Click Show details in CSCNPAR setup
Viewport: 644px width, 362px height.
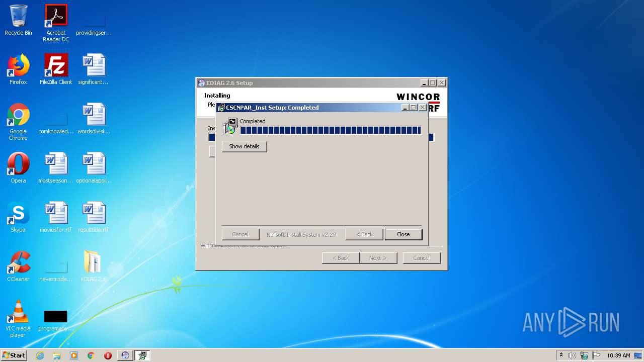coord(244,146)
